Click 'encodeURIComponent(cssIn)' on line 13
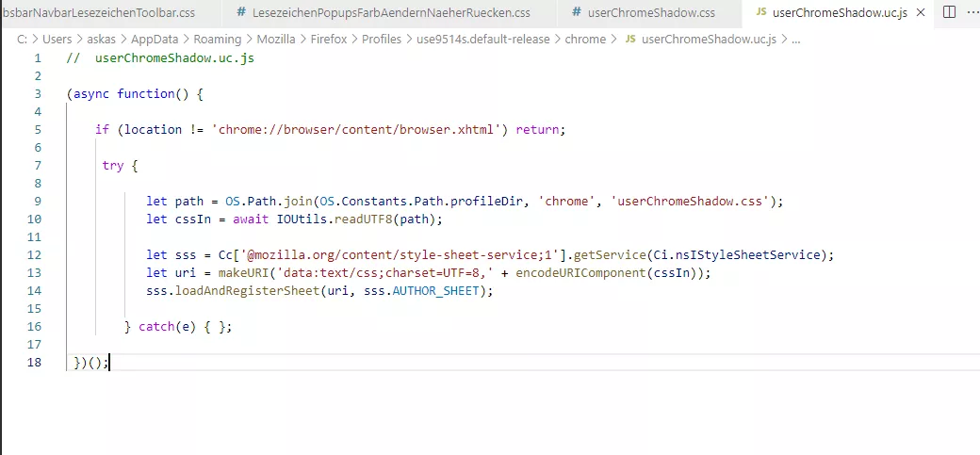The height and width of the screenshot is (455, 980). [606, 273]
